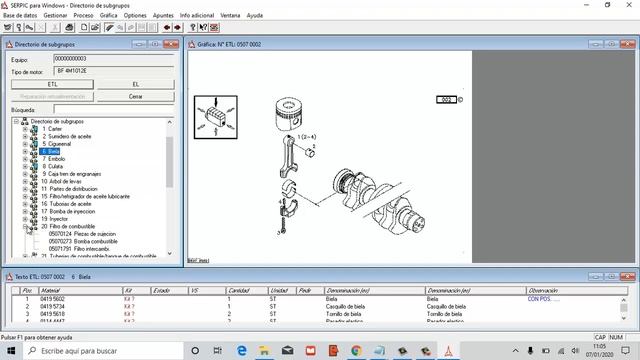
Task: Click the Cortana circle icon
Action: pos(195,351)
